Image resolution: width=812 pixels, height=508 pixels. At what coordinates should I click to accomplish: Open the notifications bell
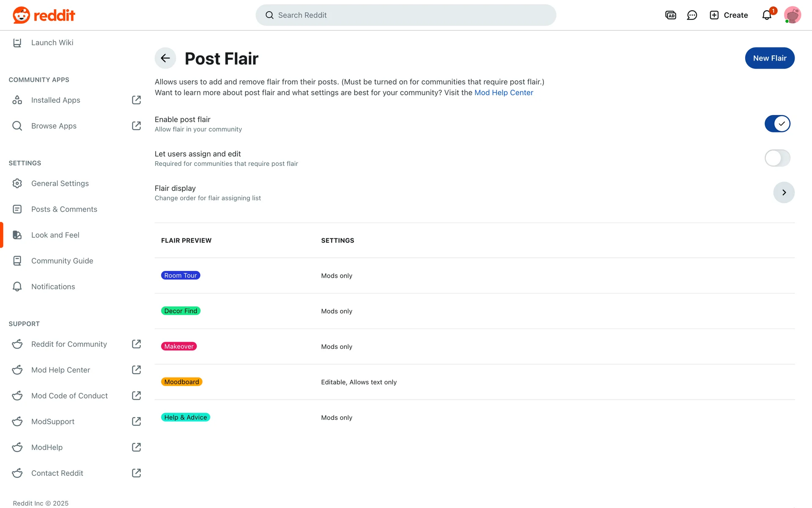(767, 15)
